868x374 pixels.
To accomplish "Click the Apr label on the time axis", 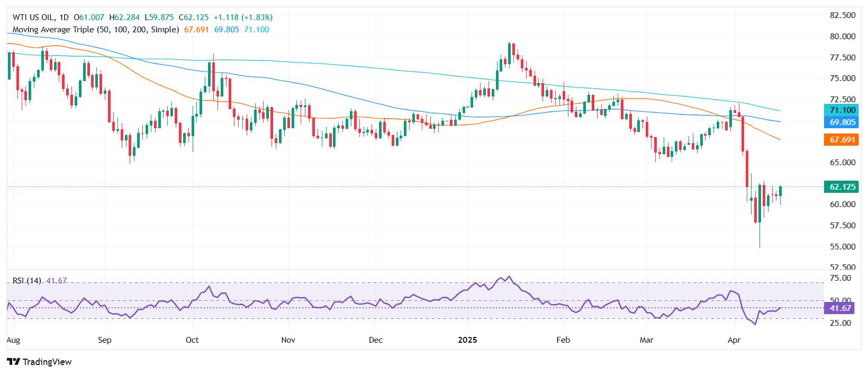I will click(x=734, y=340).
